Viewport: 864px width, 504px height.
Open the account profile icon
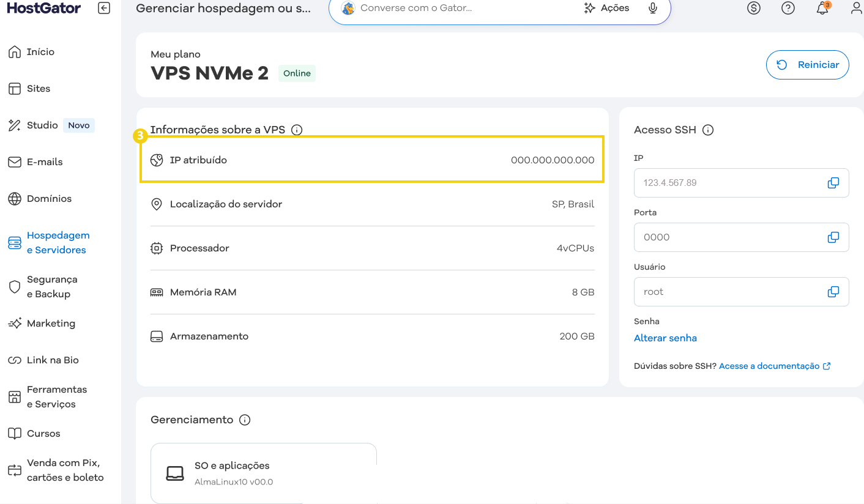pyautogui.click(x=855, y=8)
